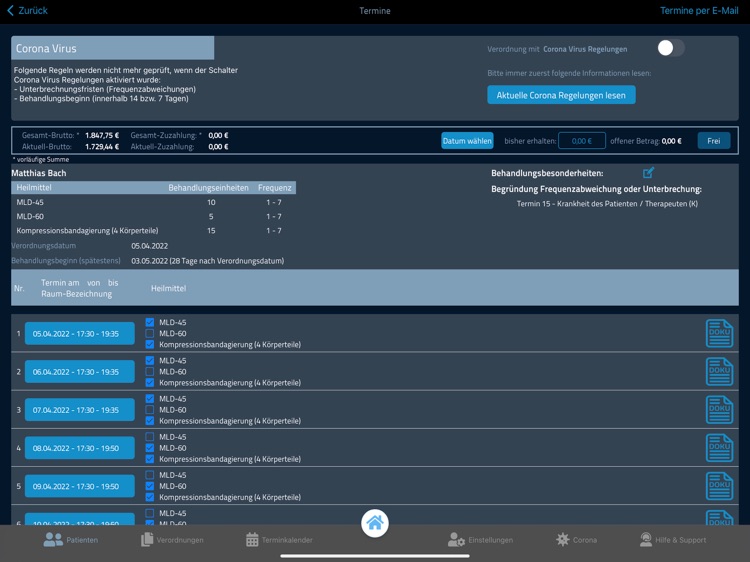Viewport: 750px width, 562px height.
Task: Click the offener Betrag value 0,00 €
Action: [x=672, y=141]
